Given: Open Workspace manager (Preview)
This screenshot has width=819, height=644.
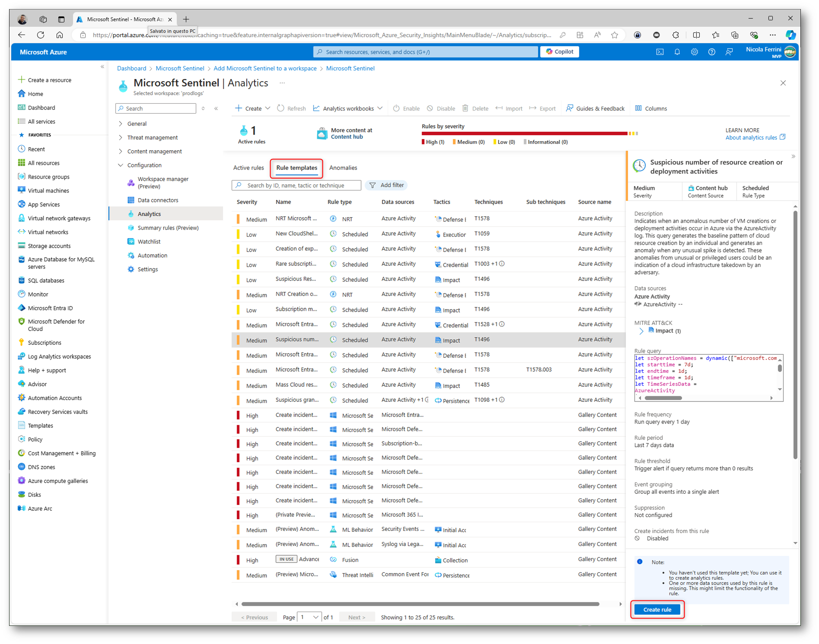Looking at the screenshot, I should pyautogui.click(x=163, y=182).
